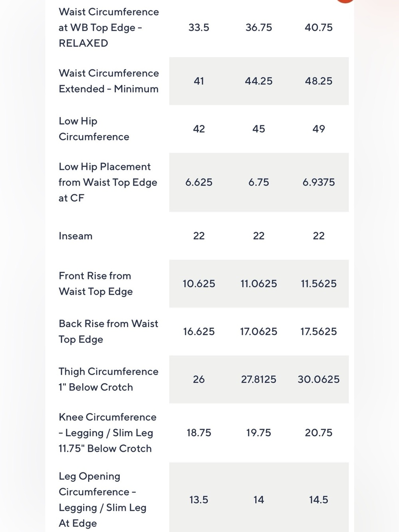Screen dimensions: 399x532
Task: Select the Inseam row label
Action: pos(75,236)
